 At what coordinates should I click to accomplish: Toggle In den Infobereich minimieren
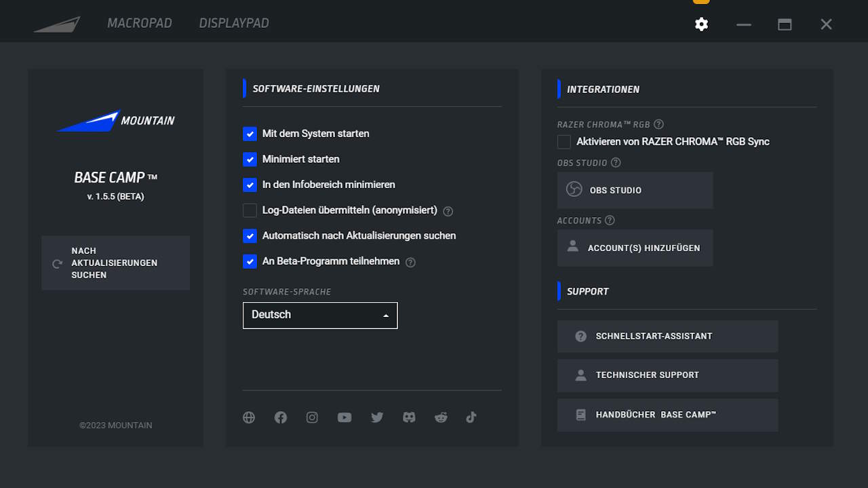point(250,185)
